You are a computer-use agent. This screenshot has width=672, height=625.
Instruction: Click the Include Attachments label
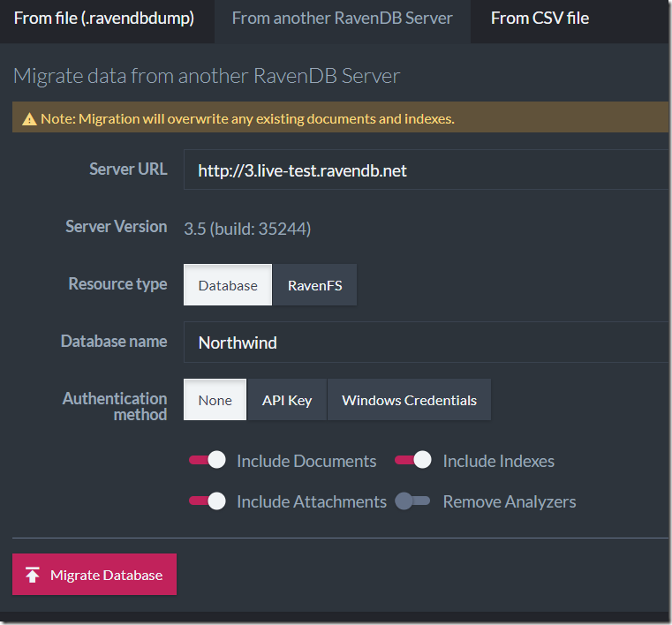[312, 501]
